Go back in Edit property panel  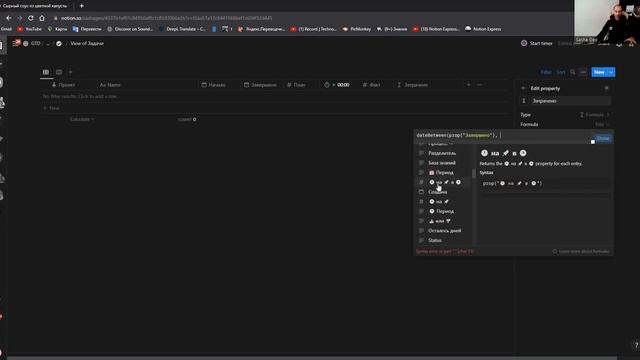523,88
